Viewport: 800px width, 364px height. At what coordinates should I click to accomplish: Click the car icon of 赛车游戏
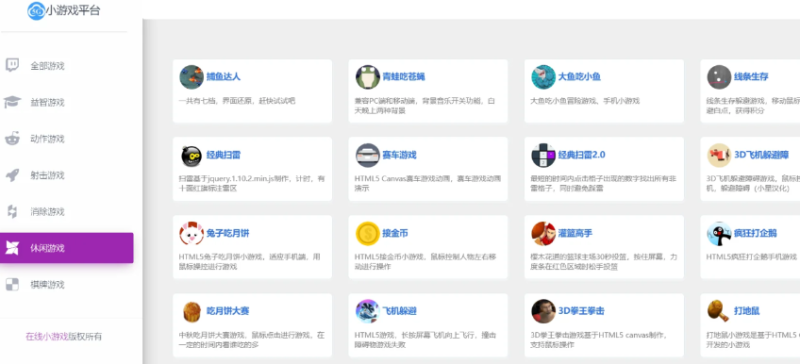[368, 155]
